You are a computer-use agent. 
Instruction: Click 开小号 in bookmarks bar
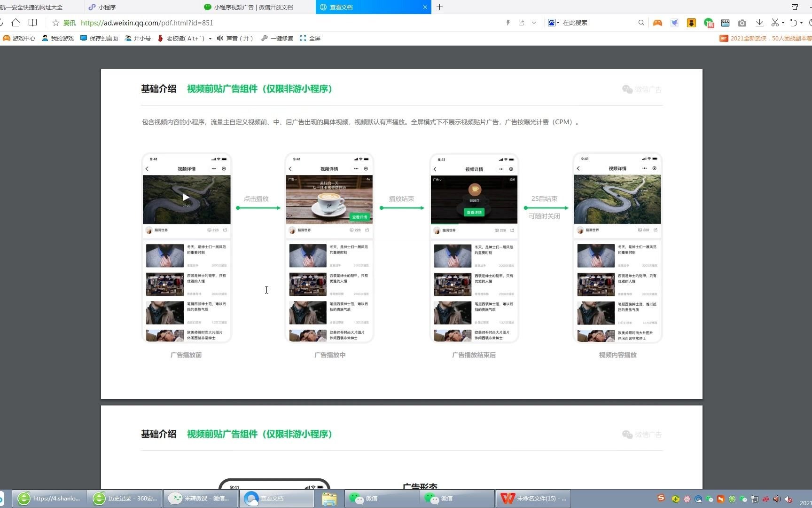[x=138, y=38]
